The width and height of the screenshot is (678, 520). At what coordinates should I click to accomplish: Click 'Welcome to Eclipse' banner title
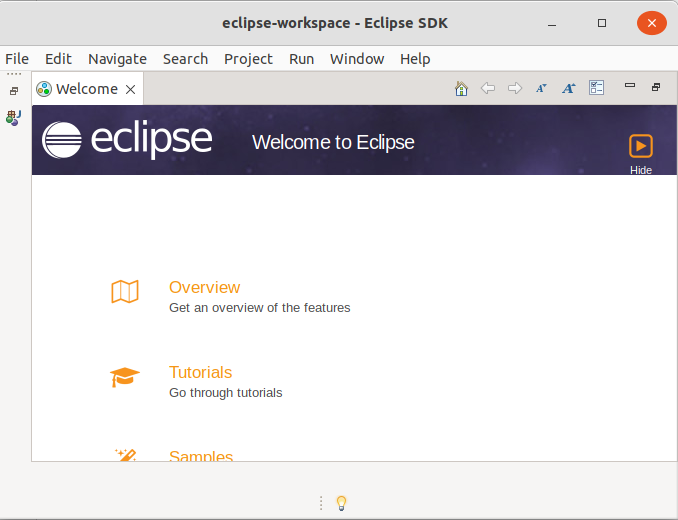pyautogui.click(x=333, y=142)
